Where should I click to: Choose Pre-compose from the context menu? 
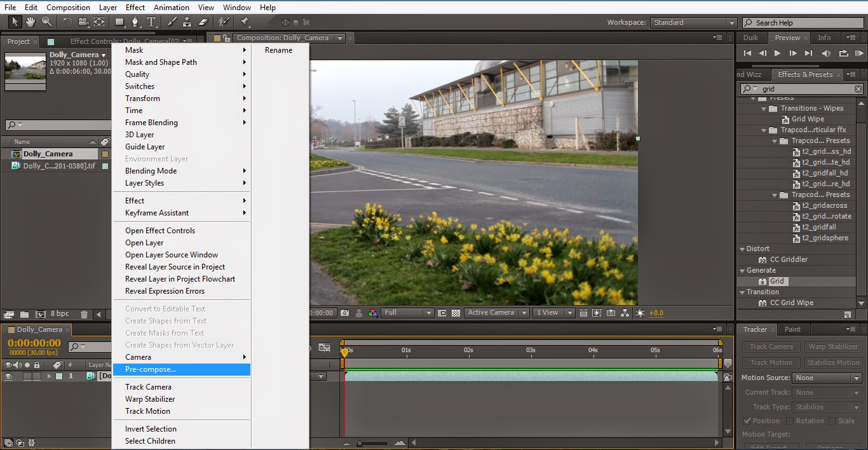point(151,369)
